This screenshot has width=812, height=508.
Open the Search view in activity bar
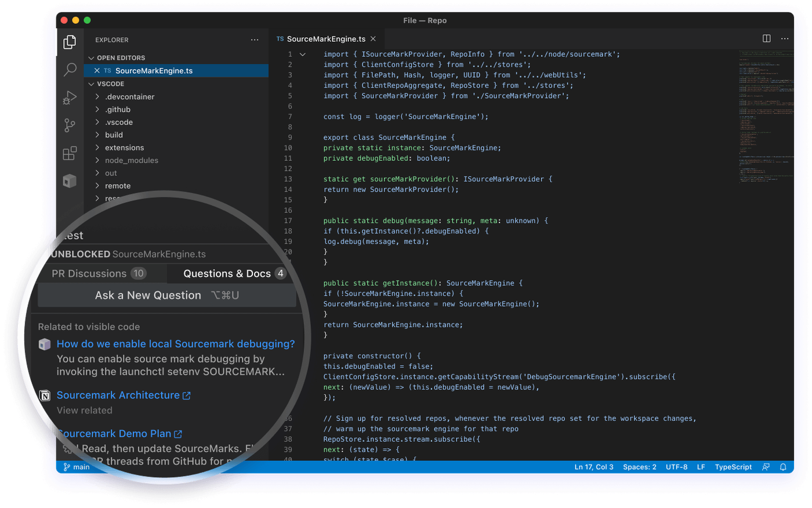point(70,70)
